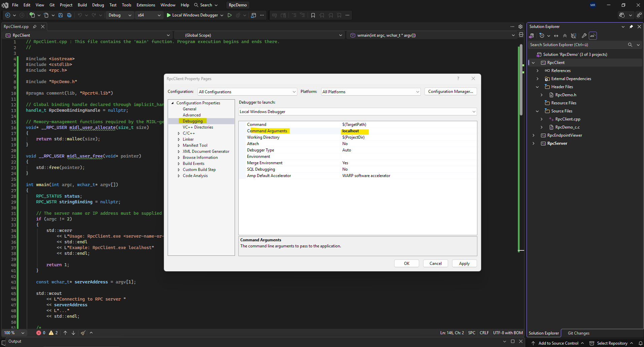644x347 pixels.
Task: Collapse the Header Files folder
Action: (x=537, y=87)
